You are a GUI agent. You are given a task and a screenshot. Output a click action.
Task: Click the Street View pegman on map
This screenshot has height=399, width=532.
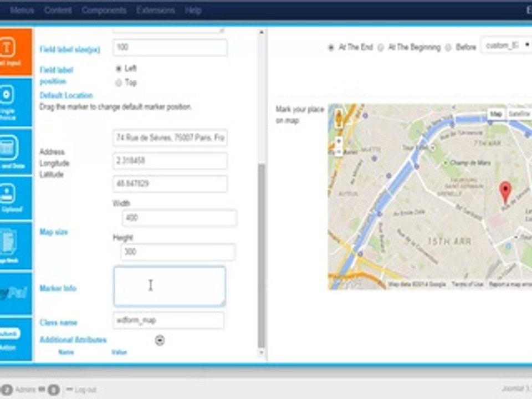click(338, 119)
